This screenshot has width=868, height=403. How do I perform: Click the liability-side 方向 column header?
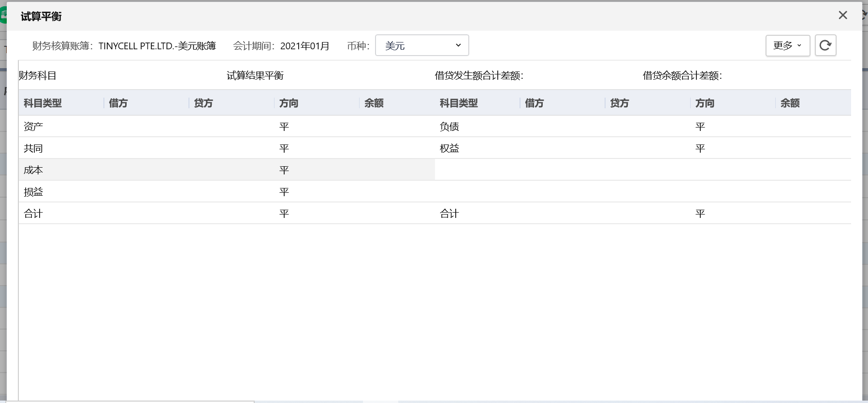pos(705,103)
